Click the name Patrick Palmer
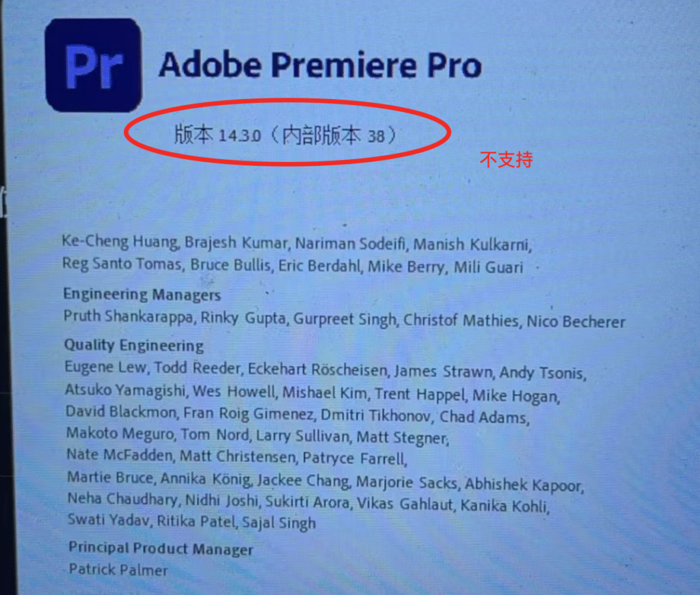This screenshot has height=595, width=700. (x=118, y=570)
